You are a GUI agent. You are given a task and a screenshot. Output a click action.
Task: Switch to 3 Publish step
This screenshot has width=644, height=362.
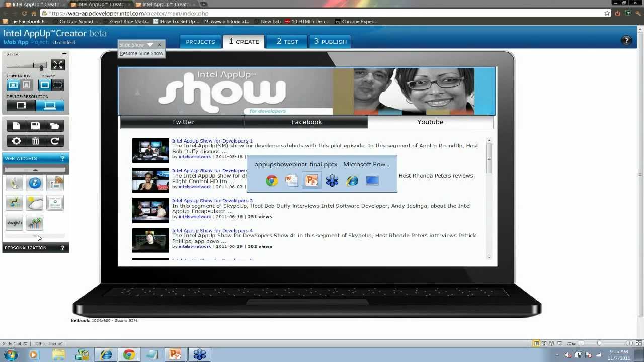point(330,42)
